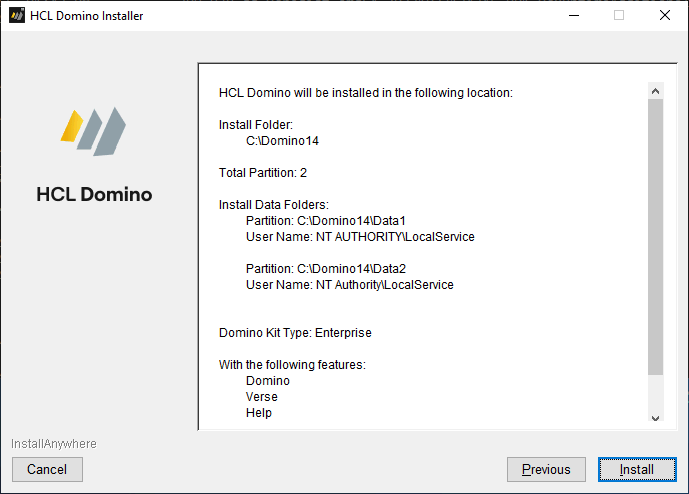This screenshot has height=494, width=689.
Task: Click the InstallAnywhere label
Action: 54,444
